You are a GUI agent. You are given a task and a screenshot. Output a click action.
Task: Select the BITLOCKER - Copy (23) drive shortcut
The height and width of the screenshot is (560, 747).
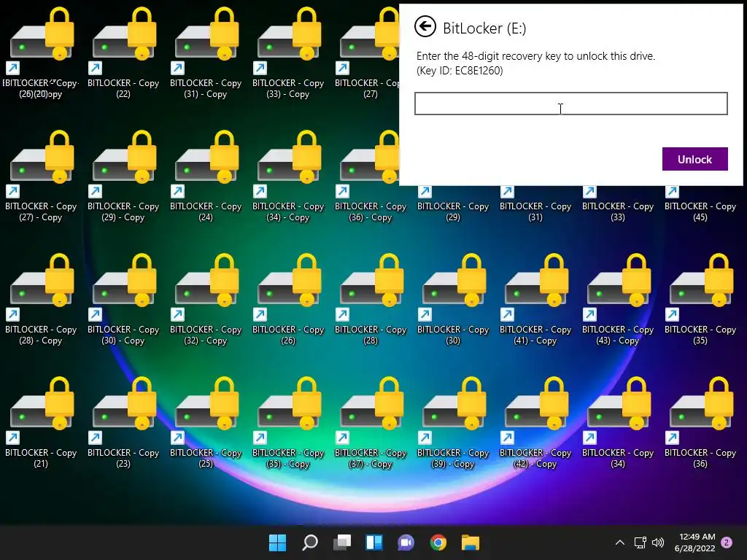click(x=123, y=422)
